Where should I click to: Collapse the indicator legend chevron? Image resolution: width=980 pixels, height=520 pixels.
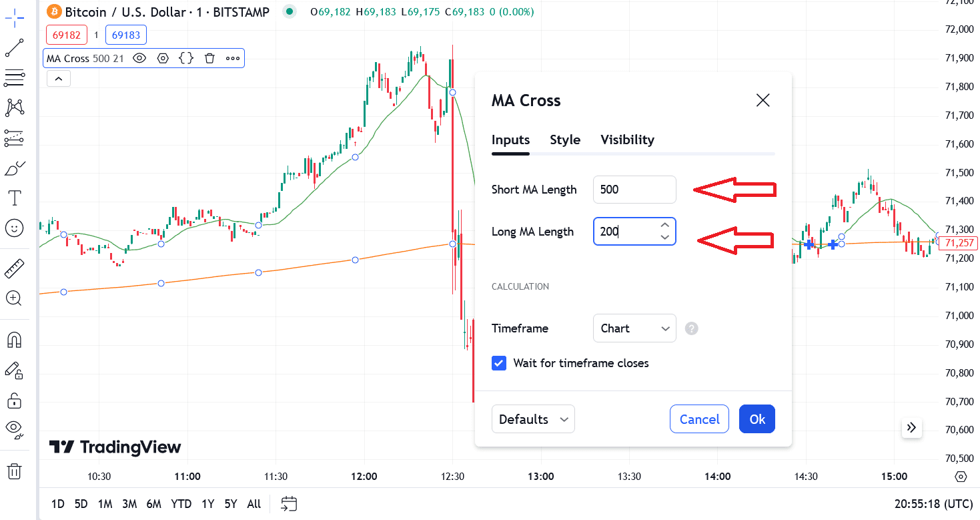pos(59,79)
